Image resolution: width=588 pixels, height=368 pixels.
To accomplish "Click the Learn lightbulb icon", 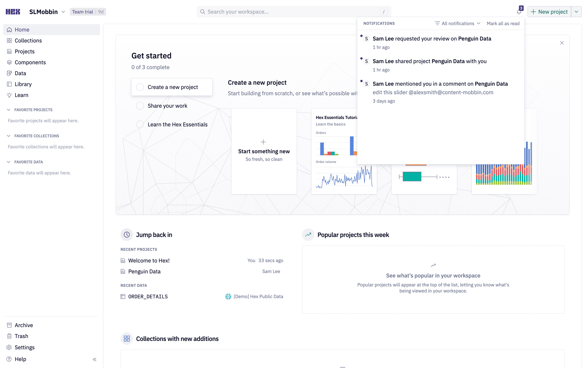I will (9, 95).
